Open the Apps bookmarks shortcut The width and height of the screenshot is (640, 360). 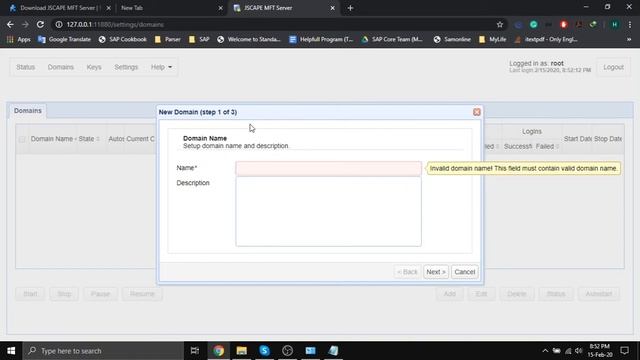19,39
